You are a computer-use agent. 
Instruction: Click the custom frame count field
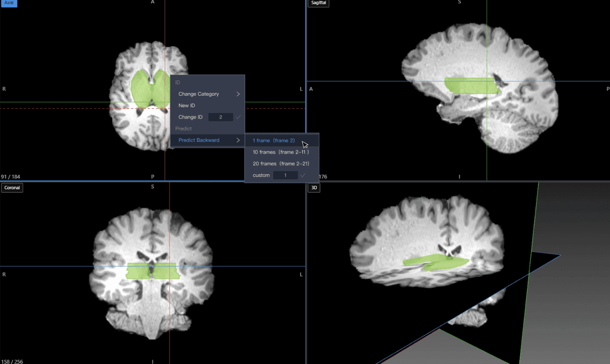[x=285, y=175]
